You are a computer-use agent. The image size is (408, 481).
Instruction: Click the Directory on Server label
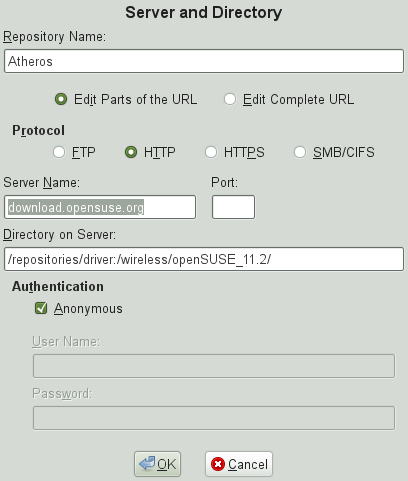59,235
